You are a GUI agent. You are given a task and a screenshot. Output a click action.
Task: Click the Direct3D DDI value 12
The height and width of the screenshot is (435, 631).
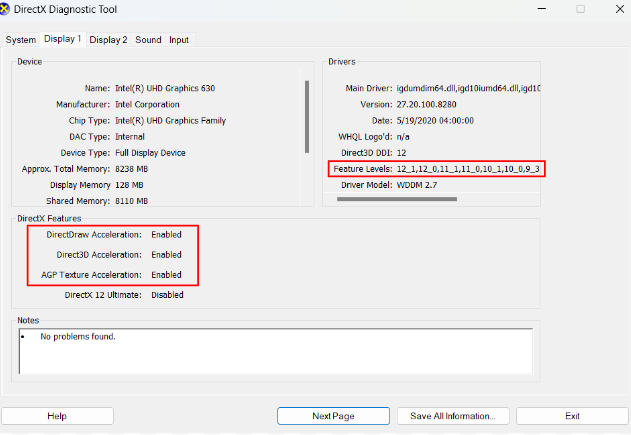click(x=401, y=153)
